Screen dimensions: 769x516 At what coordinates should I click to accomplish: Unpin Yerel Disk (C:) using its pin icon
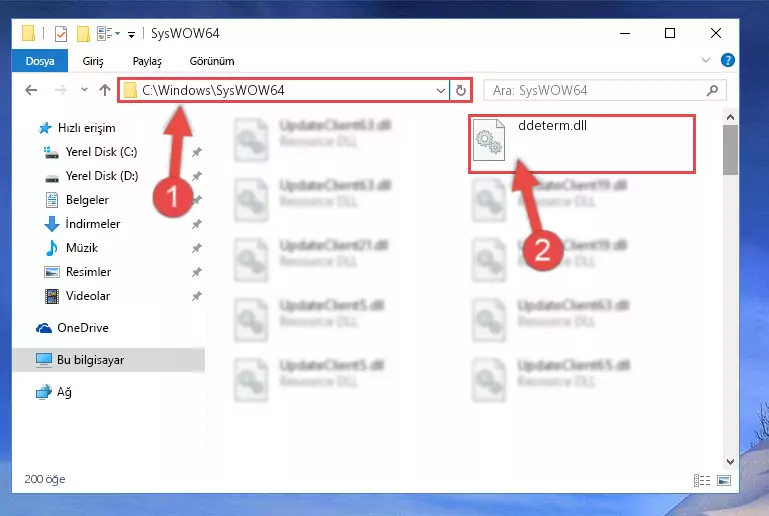pos(197,152)
